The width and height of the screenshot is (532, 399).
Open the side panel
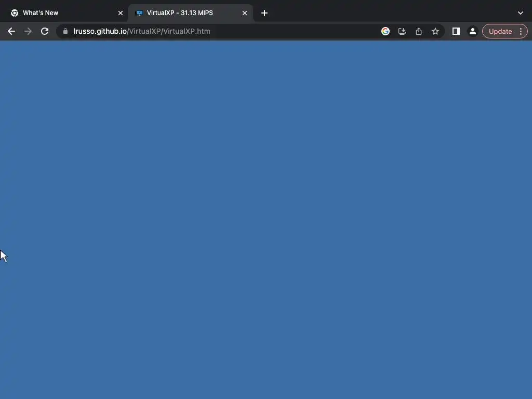pos(456,31)
